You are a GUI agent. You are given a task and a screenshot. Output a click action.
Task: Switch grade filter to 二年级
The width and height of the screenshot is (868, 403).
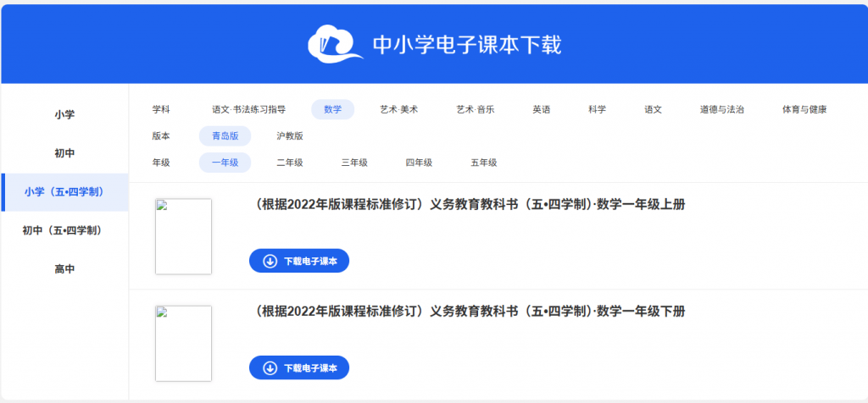click(290, 163)
